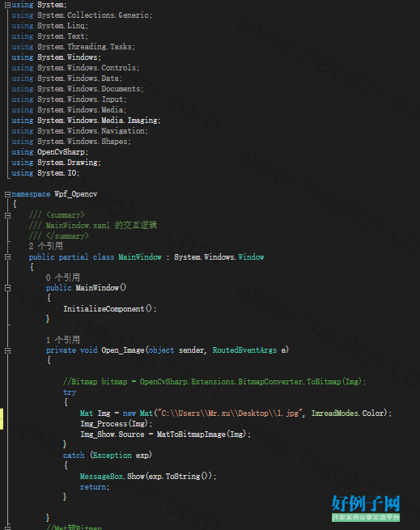
Task: Open the '1 个引用' references link
Action: click(x=63, y=340)
